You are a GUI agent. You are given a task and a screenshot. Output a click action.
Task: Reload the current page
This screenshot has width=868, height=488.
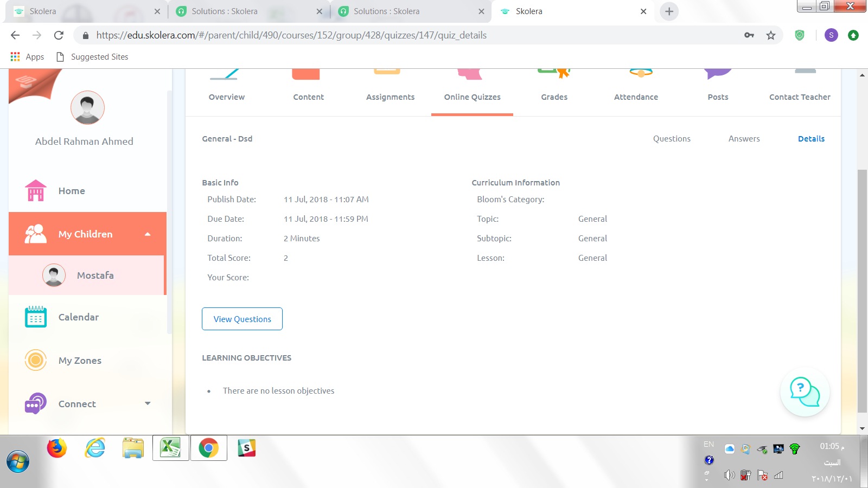coord(59,35)
